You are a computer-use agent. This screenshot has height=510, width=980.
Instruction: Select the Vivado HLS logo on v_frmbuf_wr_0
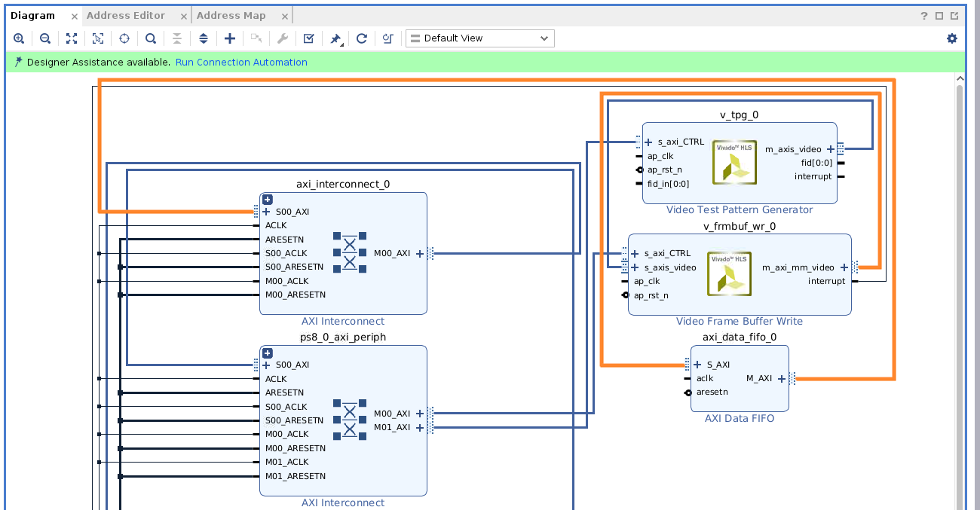click(x=729, y=273)
